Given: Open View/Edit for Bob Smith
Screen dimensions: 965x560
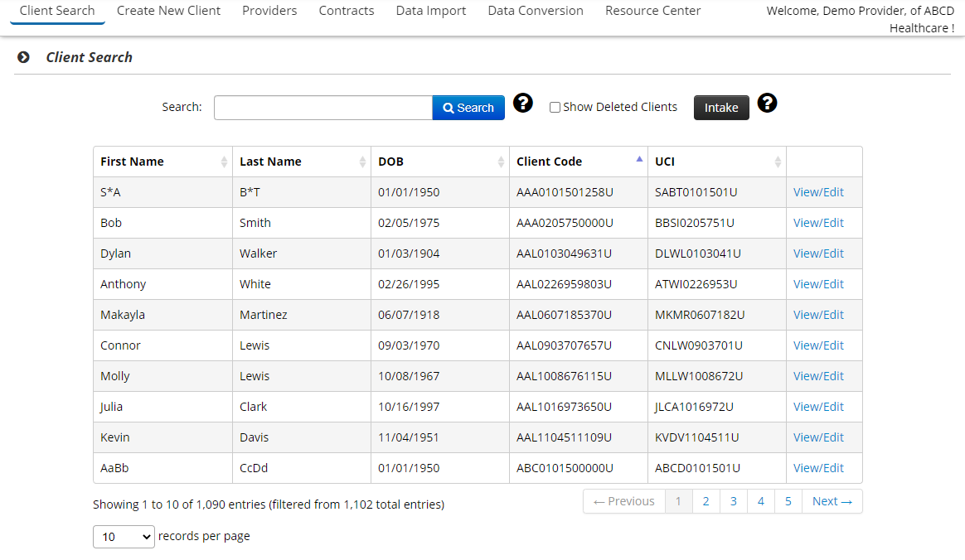Looking at the screenshot, I should pyautogui.click(x=818, y=223).
